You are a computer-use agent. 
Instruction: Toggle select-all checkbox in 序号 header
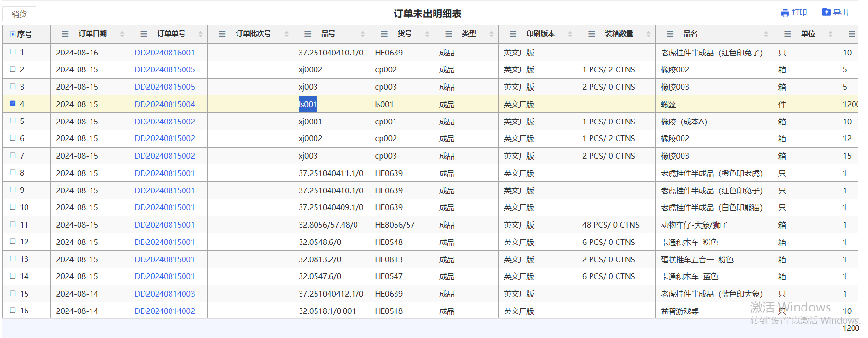13,34
